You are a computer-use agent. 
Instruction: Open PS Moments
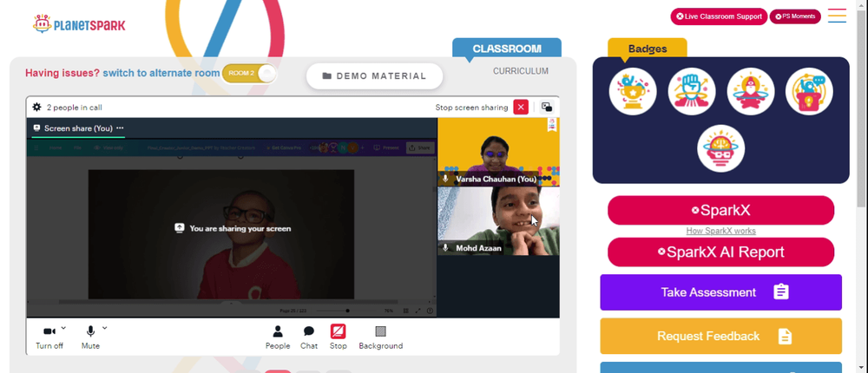point(795,16)
